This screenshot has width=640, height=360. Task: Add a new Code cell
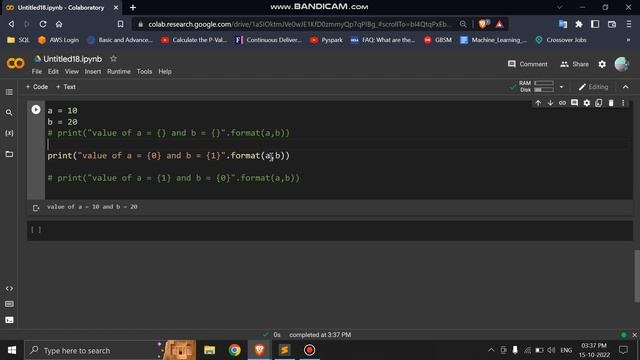coord(37,87)
